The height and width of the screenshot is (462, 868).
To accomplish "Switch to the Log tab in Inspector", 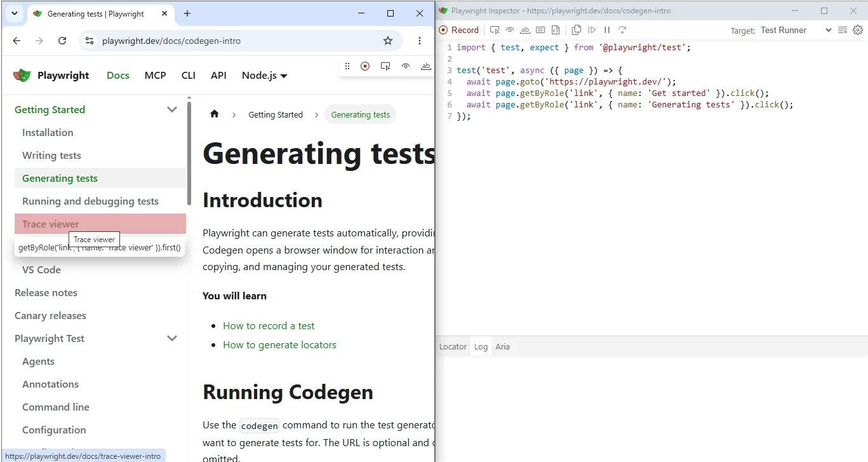I will click(x=481, y=347).
